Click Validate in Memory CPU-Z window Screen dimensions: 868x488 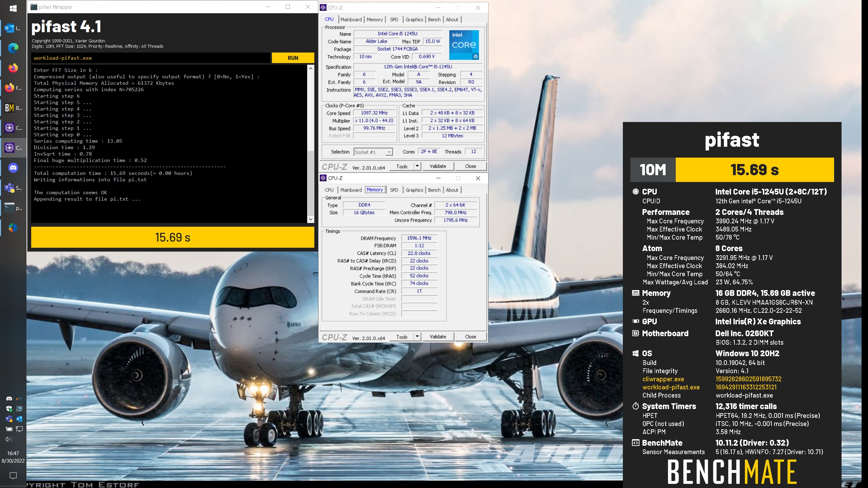tap(438, 337)
